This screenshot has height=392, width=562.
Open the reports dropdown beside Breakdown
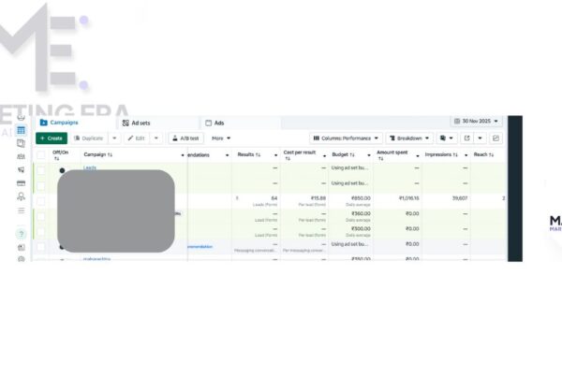click(447, 138)
